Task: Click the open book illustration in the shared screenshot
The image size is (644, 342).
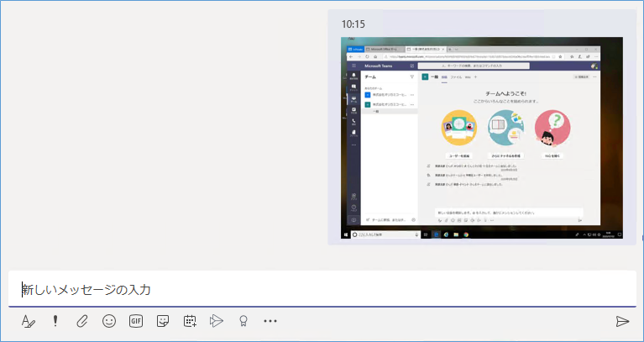Action: [x=505, y=129]
